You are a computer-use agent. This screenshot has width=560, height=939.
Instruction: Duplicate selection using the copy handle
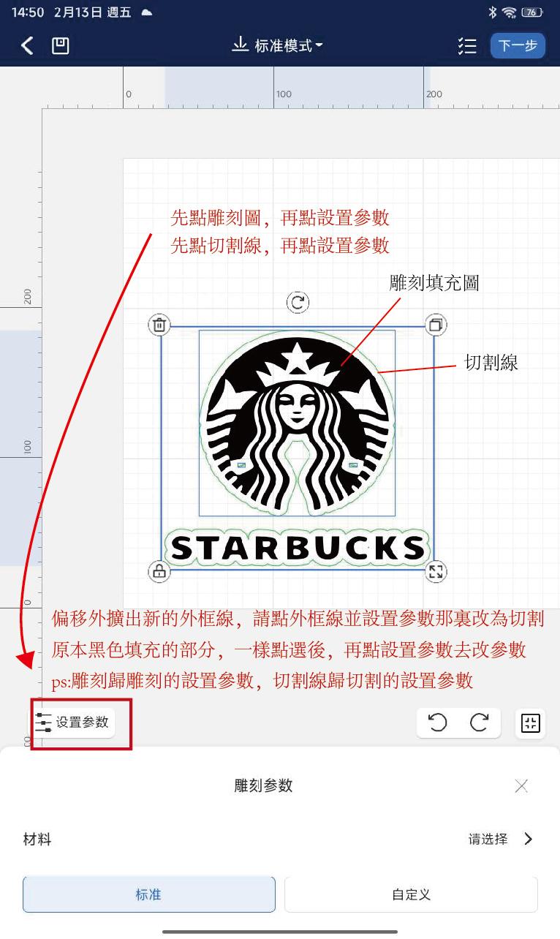click(436, 325)
